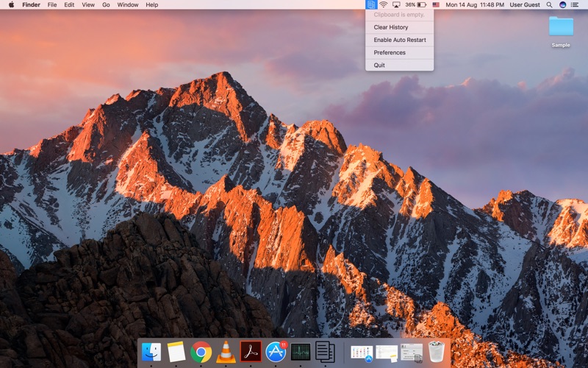The width and height of the screenshot is (588, 368).
Task: Open Activity Monitor from the Dock
Action: [301, 353]
